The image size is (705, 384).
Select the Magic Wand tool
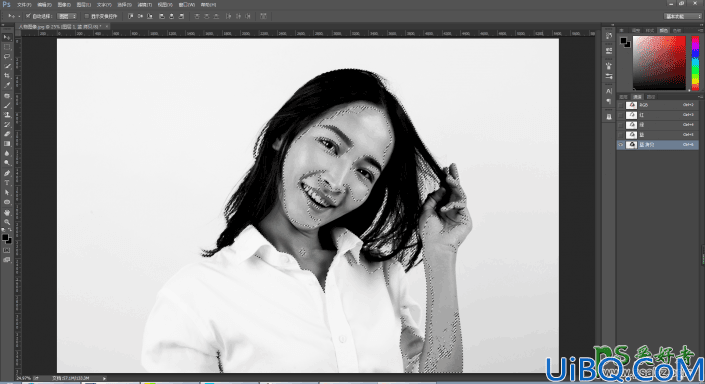[7, 66]
